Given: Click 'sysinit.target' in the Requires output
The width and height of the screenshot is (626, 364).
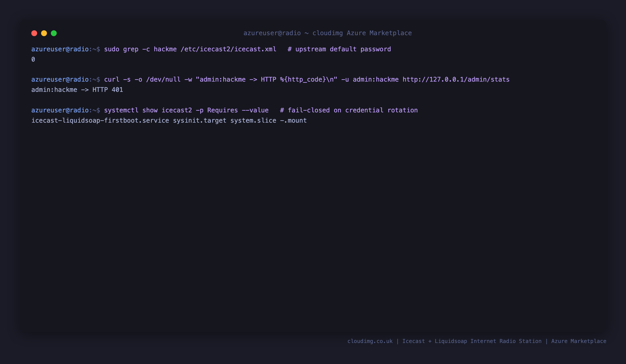Looking at the screenshot, I should click(x=200, y=121).
